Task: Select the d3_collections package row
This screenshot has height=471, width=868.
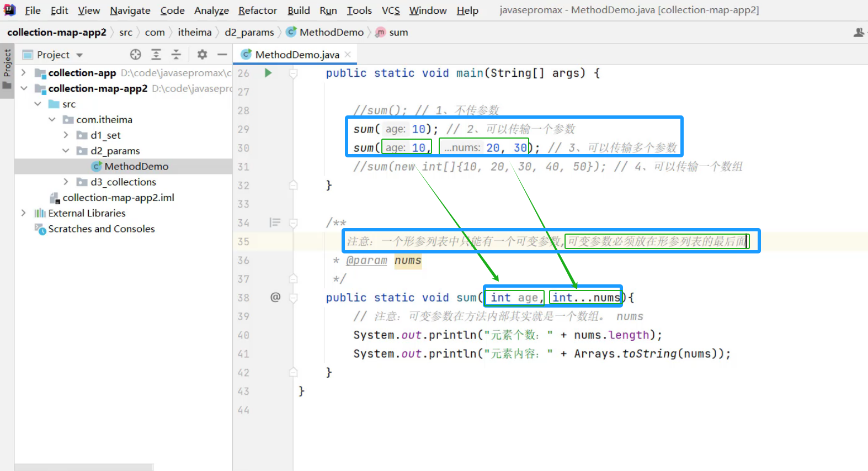Action: [124, 182]
